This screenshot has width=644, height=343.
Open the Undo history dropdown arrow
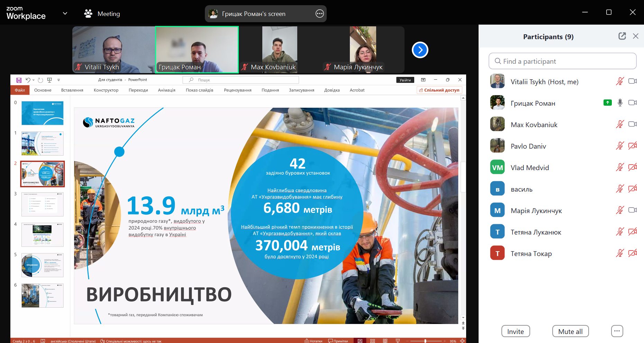coord(33,80)
